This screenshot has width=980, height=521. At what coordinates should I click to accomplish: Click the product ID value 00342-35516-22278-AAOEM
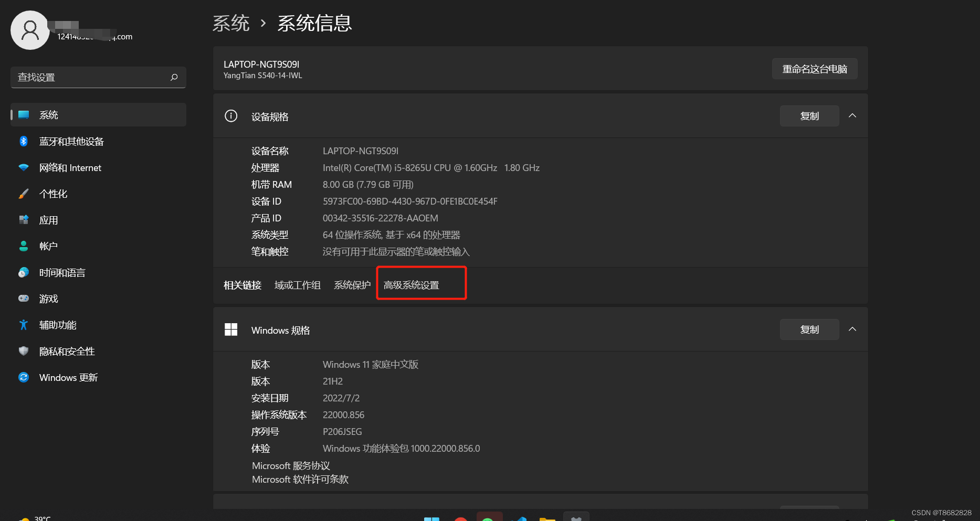tap(381, 218)
